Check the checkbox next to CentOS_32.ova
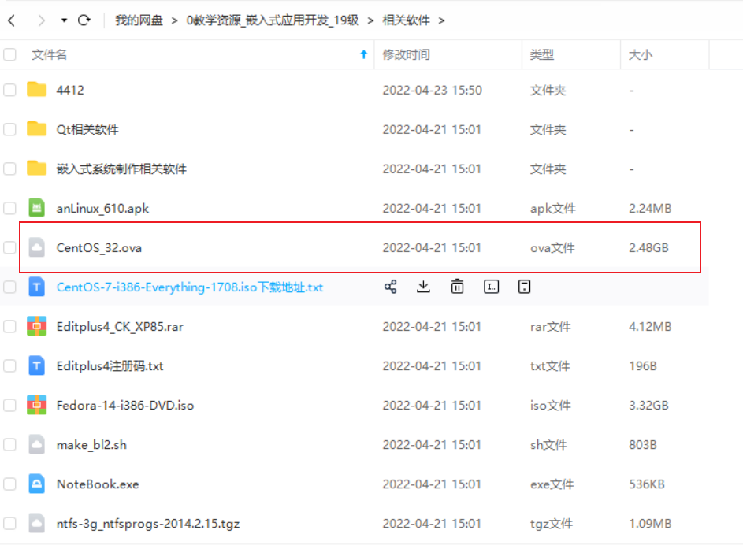743x560 pixels. coord(9,247)
